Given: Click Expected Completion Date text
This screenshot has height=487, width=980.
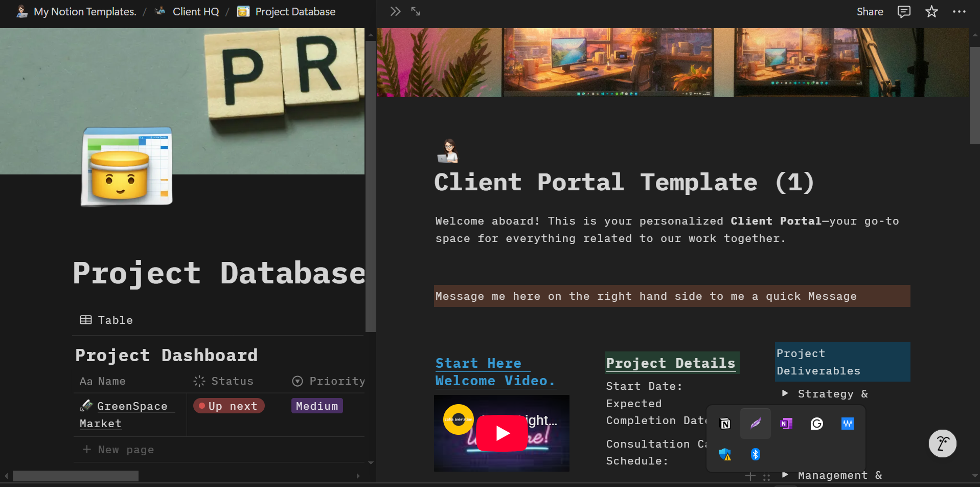Looking at the screenshot, I should coord(656,412).
